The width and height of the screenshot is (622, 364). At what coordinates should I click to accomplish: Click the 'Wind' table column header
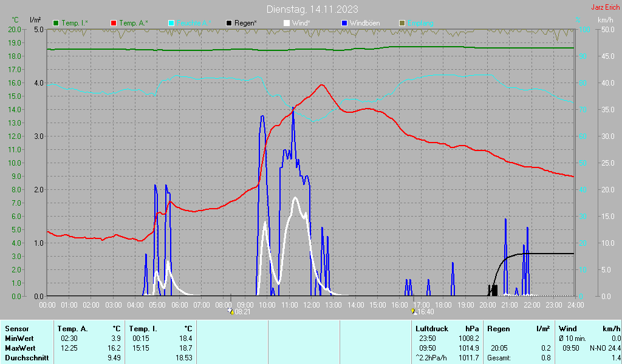[x=568, y=329]
